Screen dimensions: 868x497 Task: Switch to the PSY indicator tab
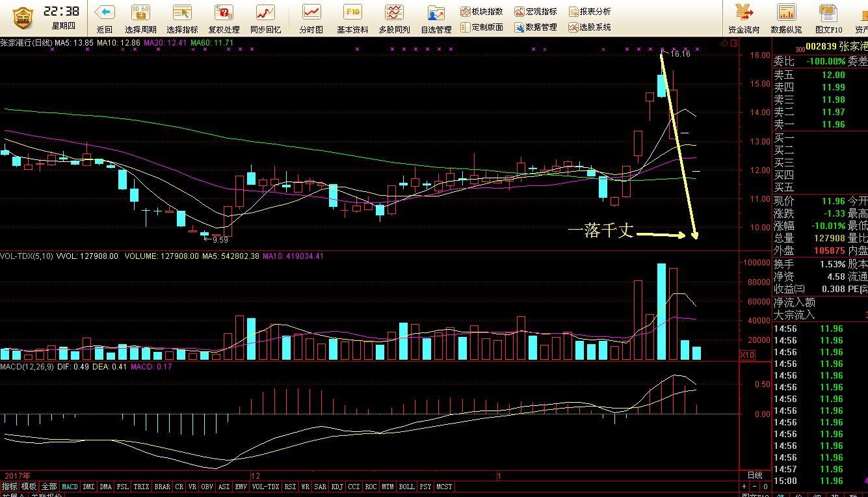tap(426, 487)
